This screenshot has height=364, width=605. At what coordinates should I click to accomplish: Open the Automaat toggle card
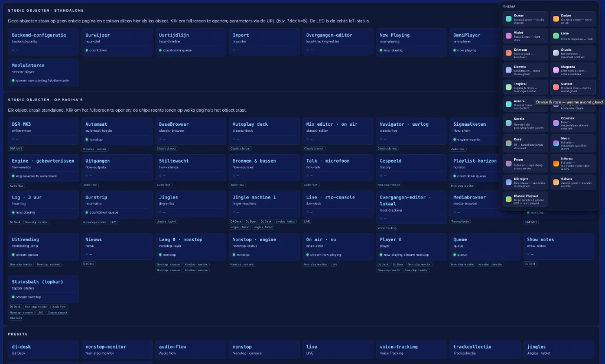click(x=118, y=131)
